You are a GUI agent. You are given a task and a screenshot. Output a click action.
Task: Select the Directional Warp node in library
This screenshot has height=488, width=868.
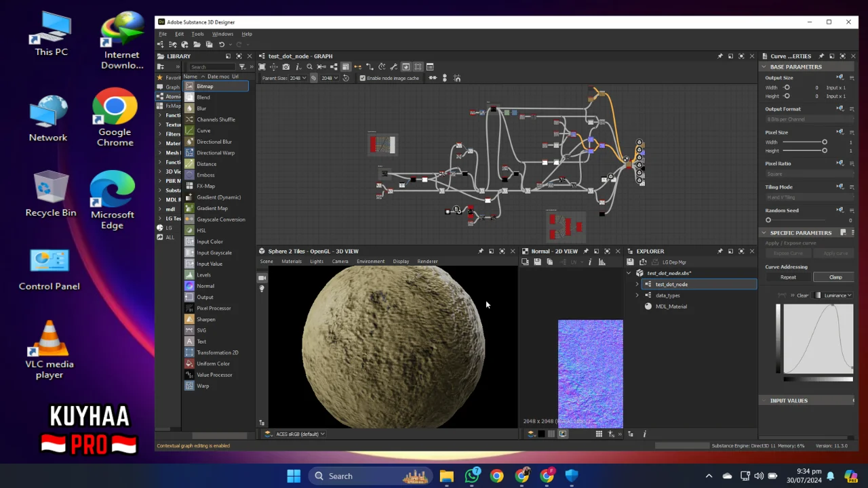[x=217, y=152]
